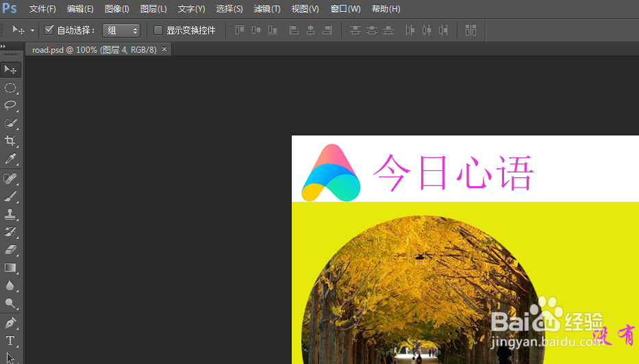Open the 组 auto-select dropdown
The image size is (639, 364).
[121, 31]
